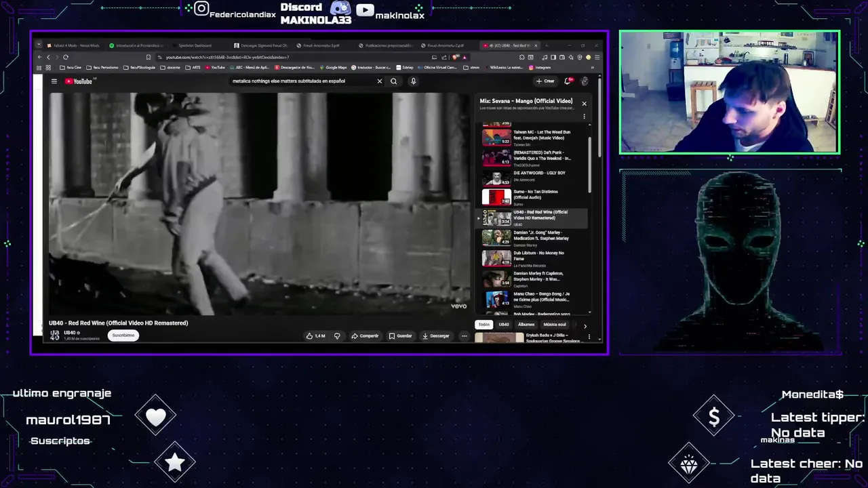This screenshot has width=868, height=488.
Task: Select the Todos filter chip
Action: pyautogui.click(x=484, y=325)
